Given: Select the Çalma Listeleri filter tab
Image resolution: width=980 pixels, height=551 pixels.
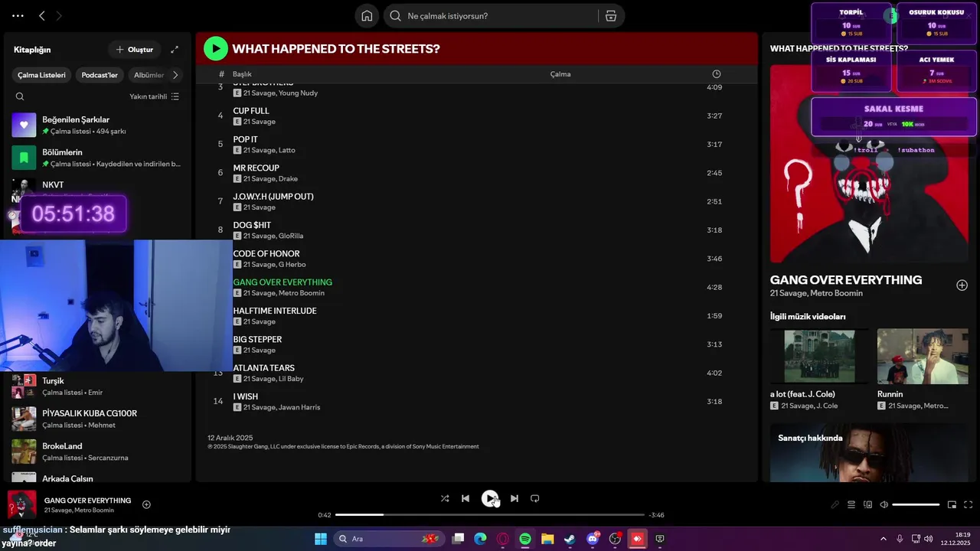Looking at the screenshot, I should 42,75.
